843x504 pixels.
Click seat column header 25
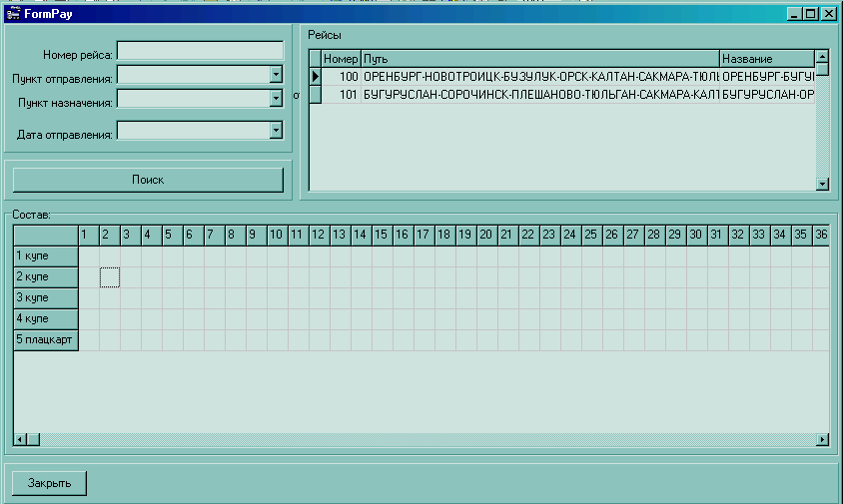(592, 235)
